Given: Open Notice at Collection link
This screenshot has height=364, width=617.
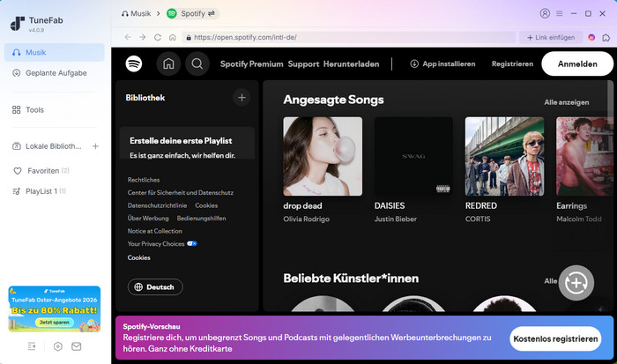Looking at the screenshot, I should pos(154,231).
